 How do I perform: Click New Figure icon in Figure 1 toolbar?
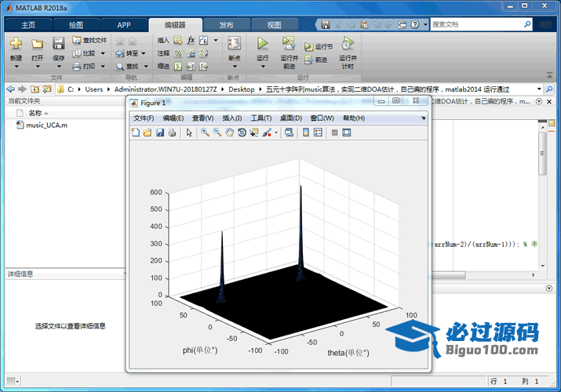[x=136, y=132]
